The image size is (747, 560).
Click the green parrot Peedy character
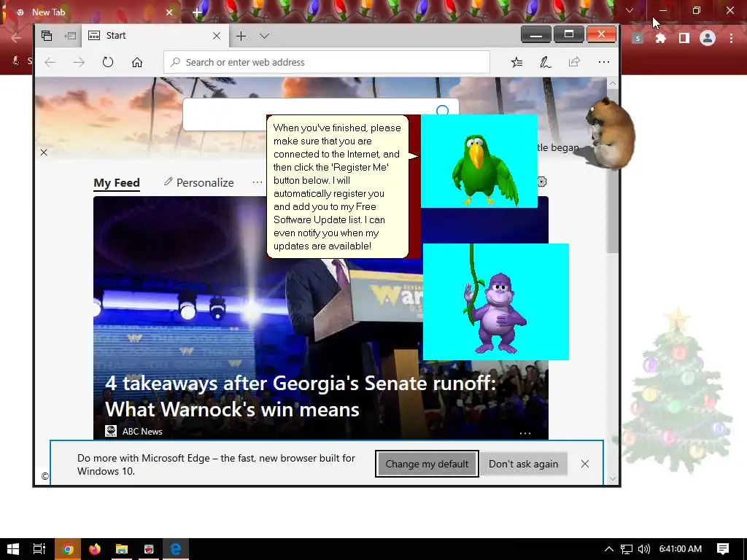(x=484, y=171)
